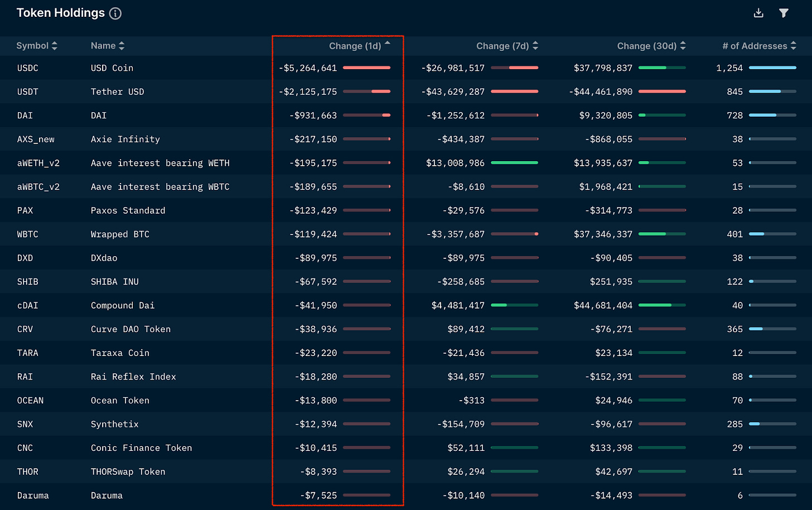This screenshot has height=510, width=812.
Task: Click the TARA symbol cell
Action: pos(28,353)
